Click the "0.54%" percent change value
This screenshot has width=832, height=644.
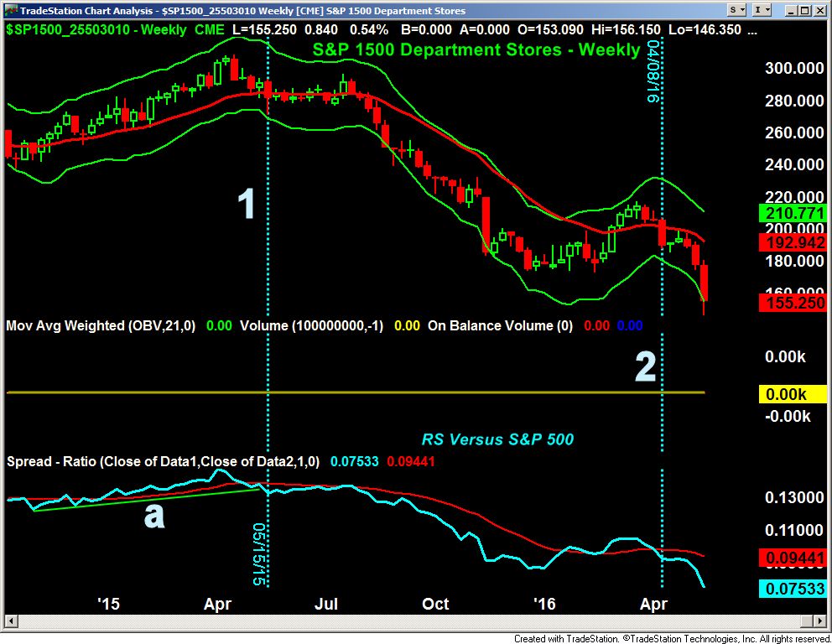pos(368,29)
